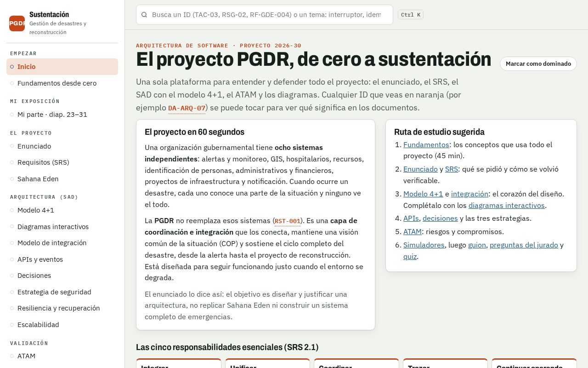Open the Simuladores link
This screenshot has width=588, height=368.
(424, 245)
